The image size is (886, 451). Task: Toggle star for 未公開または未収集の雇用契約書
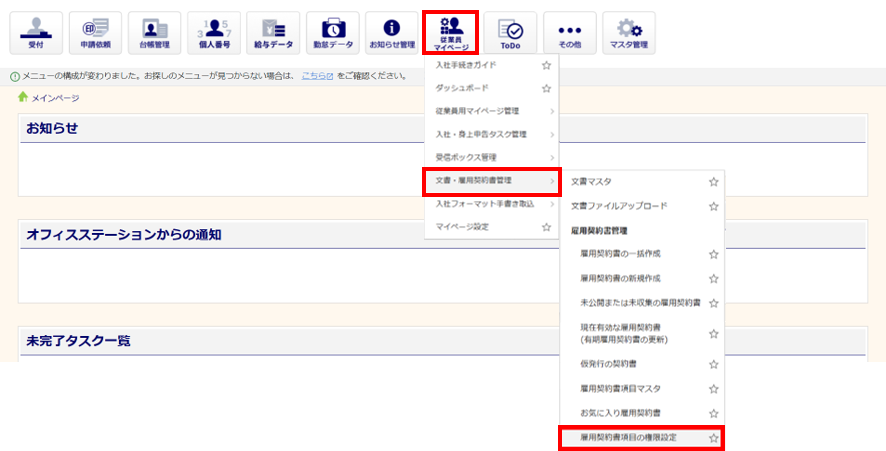[714, 303]
